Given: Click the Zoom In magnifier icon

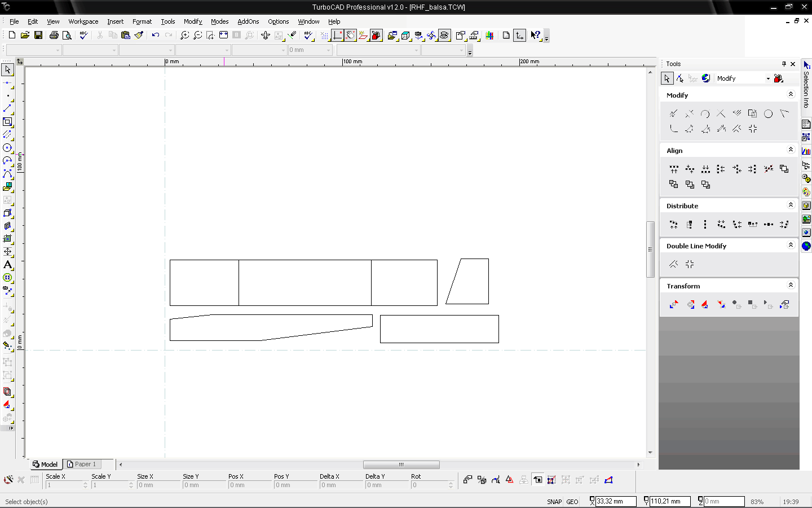Looking at the screenshot, I should click(184, 35).
